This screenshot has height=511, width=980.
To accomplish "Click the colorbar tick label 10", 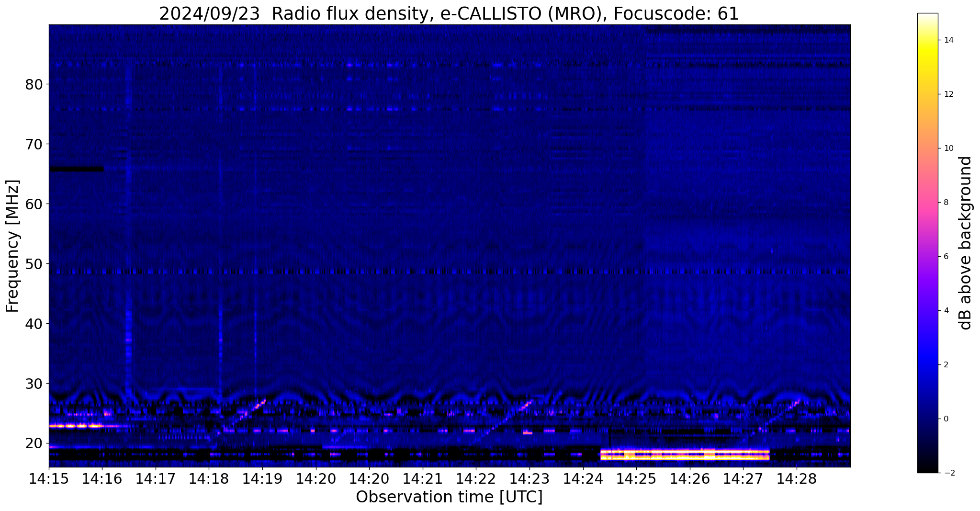I will pos(948,148).
